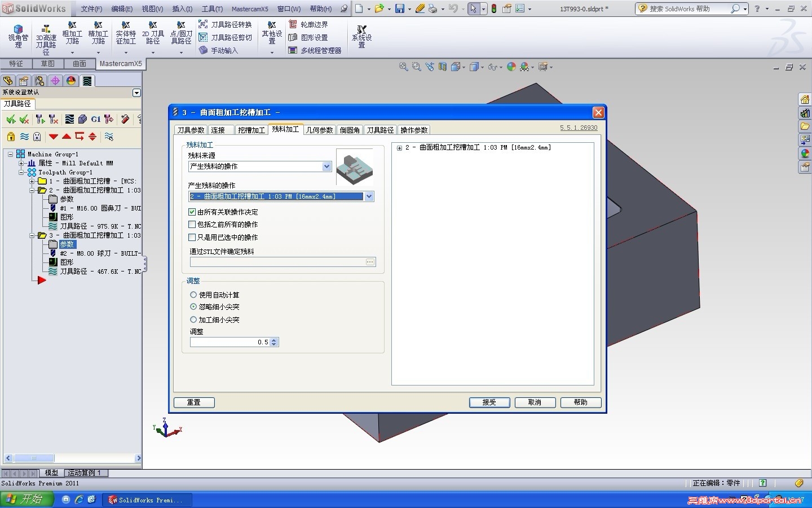Expand the 属性 - Mill Default MM node
Image resolution: width=812 pixels, height=508 pixels.
(x=21, y=163)
